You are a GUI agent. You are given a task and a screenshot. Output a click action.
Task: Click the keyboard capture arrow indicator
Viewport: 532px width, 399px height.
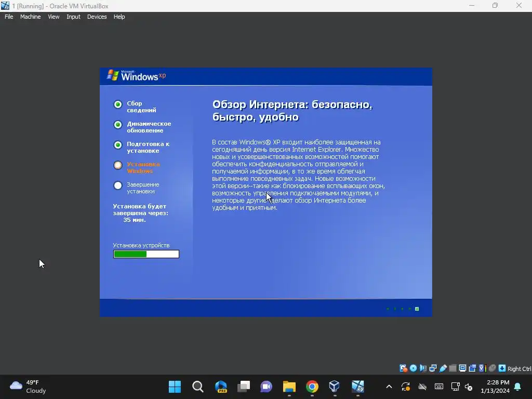click(x=502, y=368)
